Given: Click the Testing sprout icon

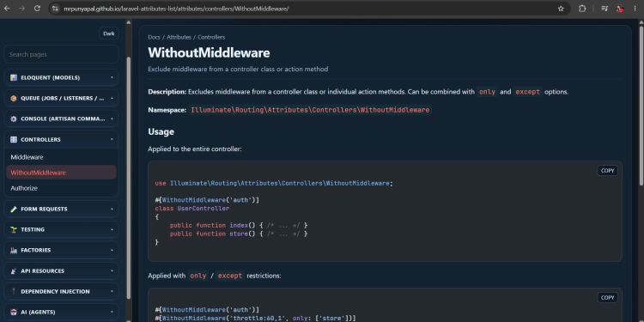Looking at the screenshot, I should coord(14,229).
